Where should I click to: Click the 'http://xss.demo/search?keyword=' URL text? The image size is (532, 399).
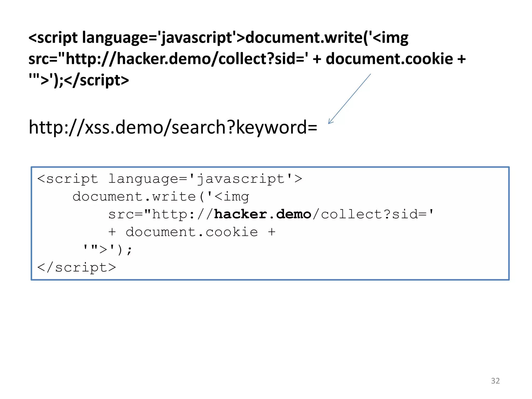[173, 127]
